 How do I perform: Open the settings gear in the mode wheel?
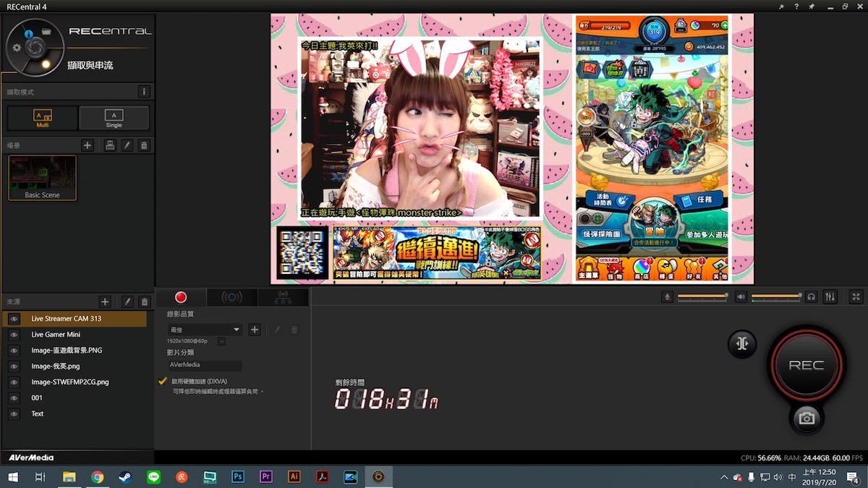coord(17,48)
